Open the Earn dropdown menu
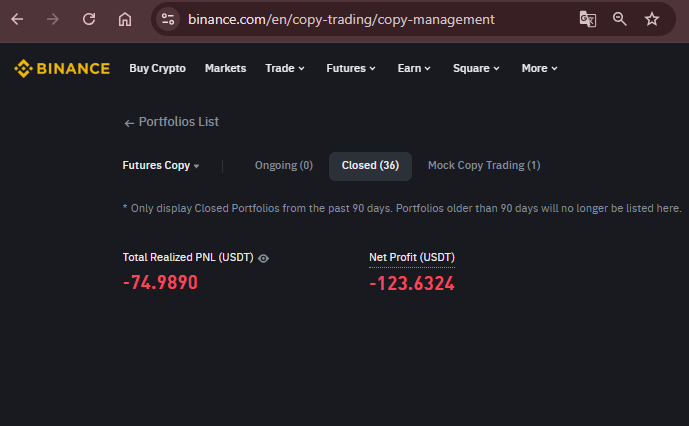Image resolution: width=689 pixels, height=426 pixels. (414, 69)
